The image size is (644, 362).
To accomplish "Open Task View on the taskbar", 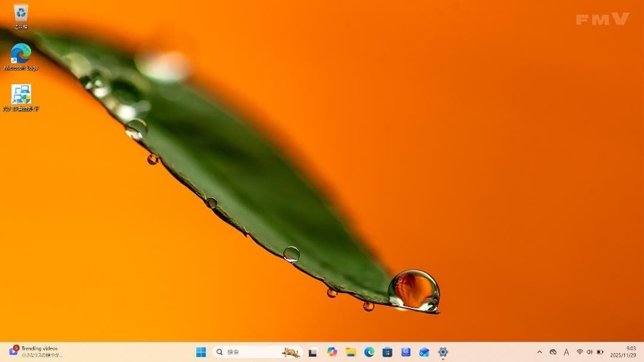I will 312,351.
